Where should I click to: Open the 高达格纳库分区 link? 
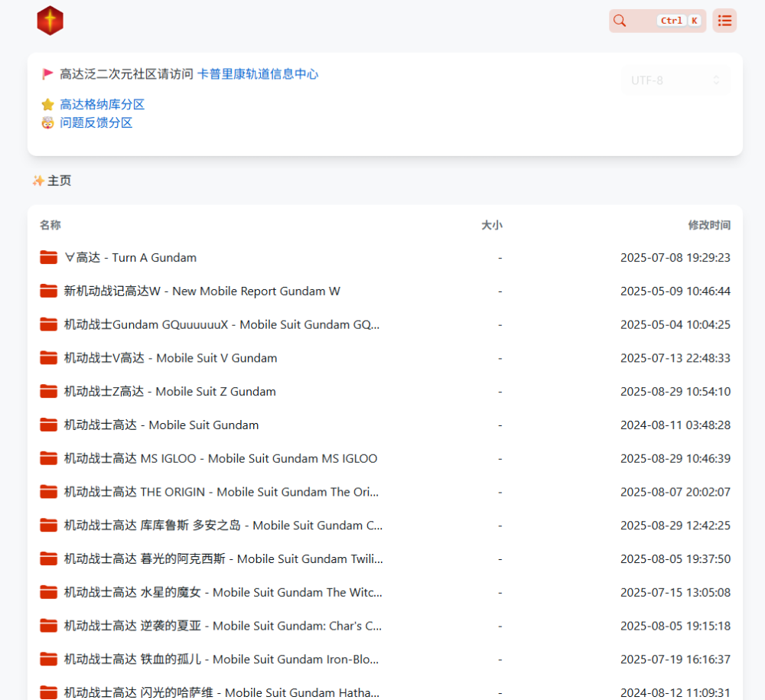[x=102, y=105]
